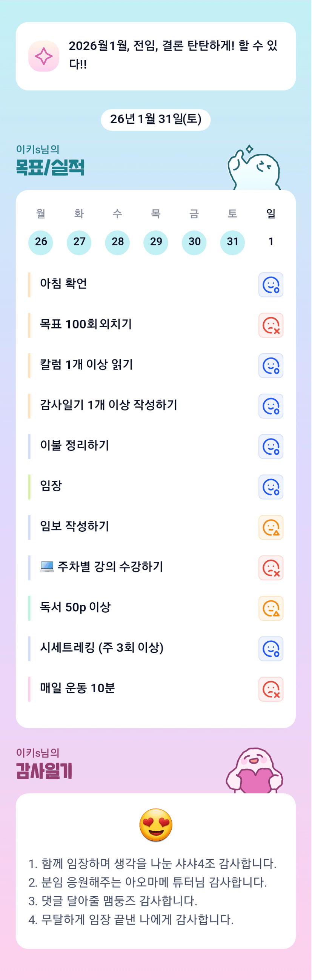Viewport: 312px width, 980px height.
Task: Click the heart-eyes emoji in 감사일기
Action: 155,825
